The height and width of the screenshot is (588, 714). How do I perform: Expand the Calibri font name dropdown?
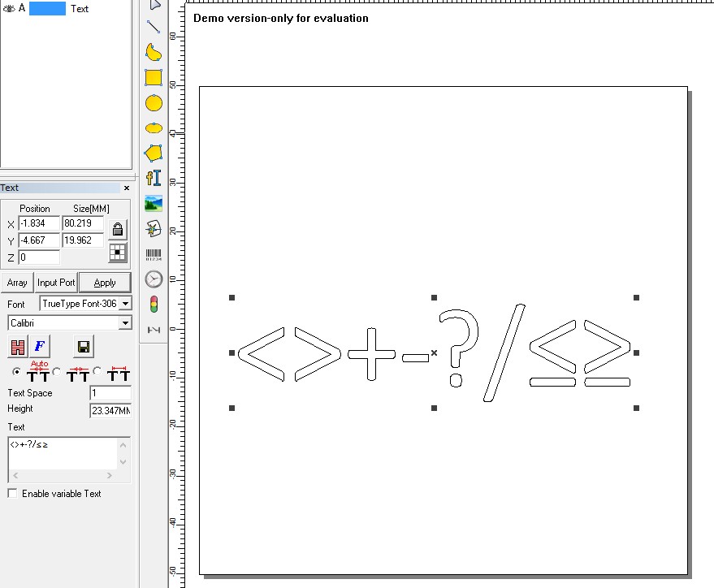click(x=125, y=323)
